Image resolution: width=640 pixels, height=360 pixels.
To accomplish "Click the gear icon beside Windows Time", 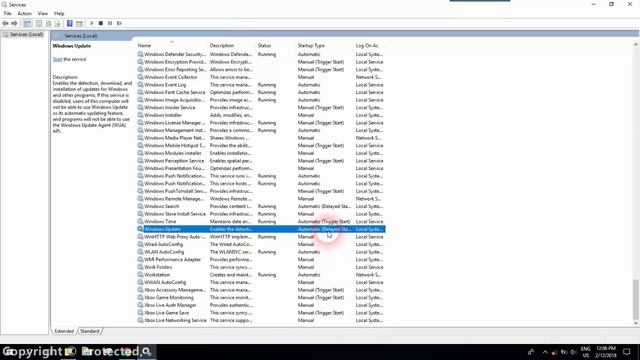I will [x=140, y=221].
